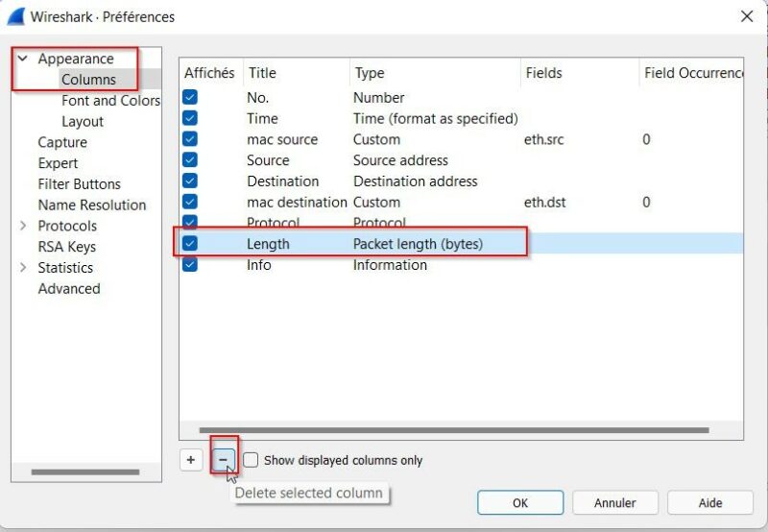Uncheck the No. column checkbox

[190, 97]
